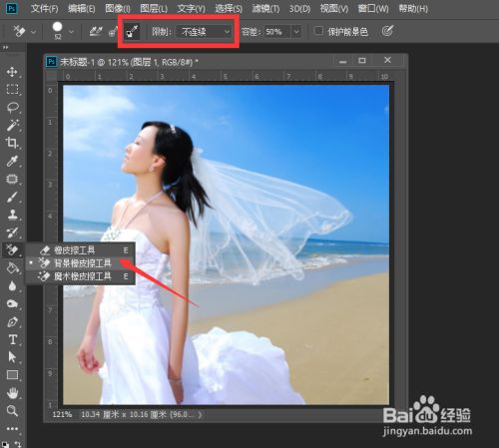Open the 滤镜(T) menu
499x448 pixels.
(265, 8)
